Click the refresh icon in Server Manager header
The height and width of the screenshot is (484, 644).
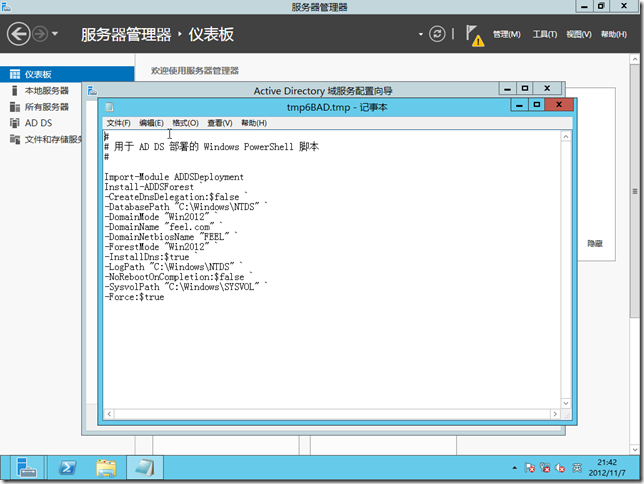pyautogui.click(x=437, y=34)
